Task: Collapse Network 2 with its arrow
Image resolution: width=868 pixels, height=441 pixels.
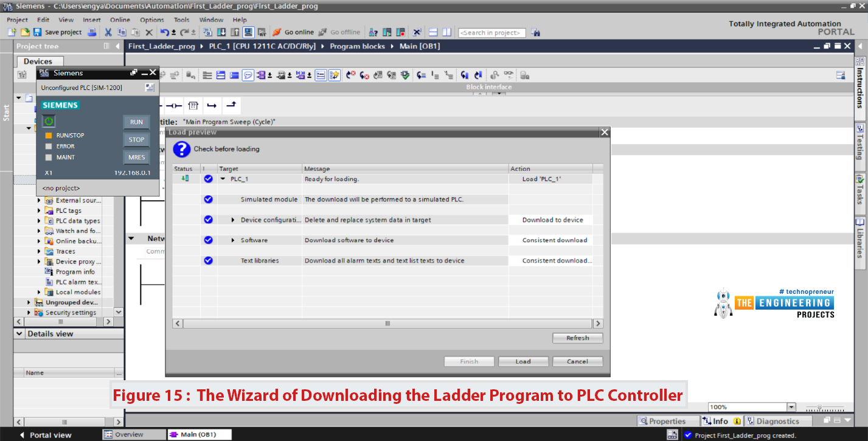Action: click(131, 238)
